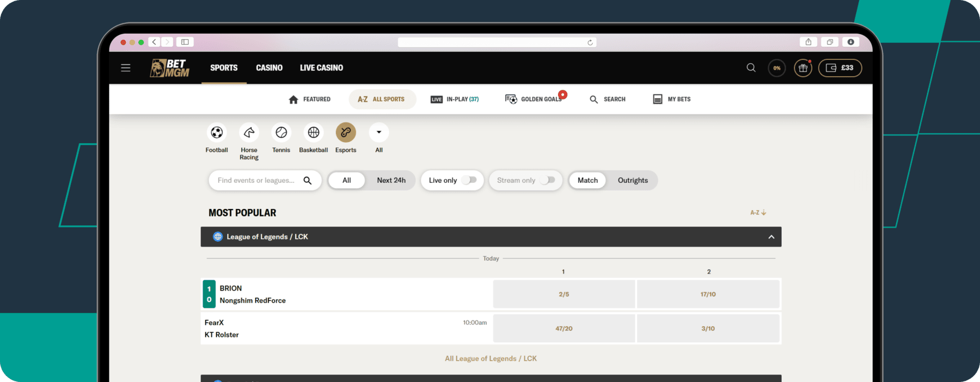Select the Match view option
The height and width of the screenshot is (382, 980).
tap(587, 180)
